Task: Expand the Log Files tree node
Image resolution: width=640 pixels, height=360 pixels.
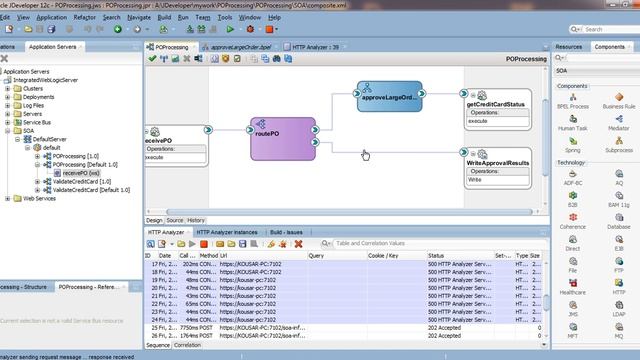Action: (x=7, y=106)
